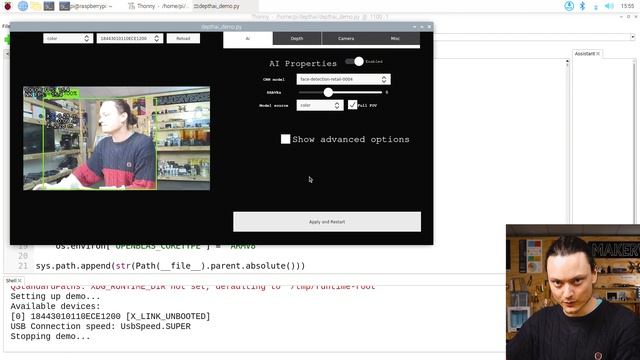Click the webcam overlay video thumbnail
Screen dimensions: 640x360
(573, 292)
